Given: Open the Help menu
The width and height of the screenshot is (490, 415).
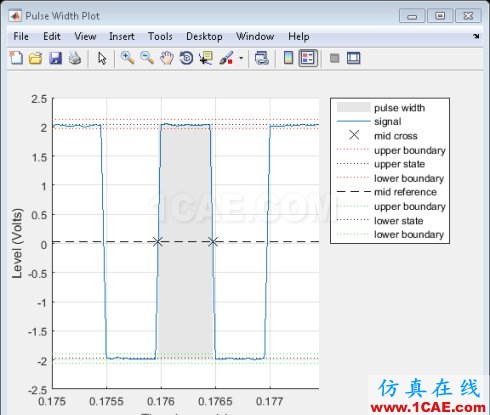Looking at the screenshot, I should coord(299,36).
